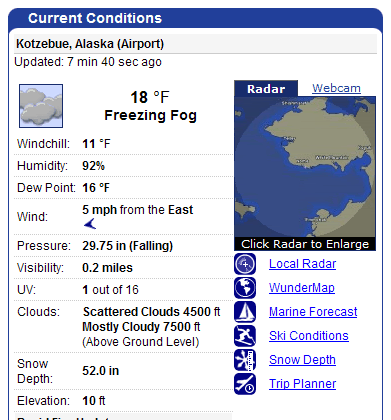Screen dimensions: 391x420
Task: Click the Kotzebue, Alaska (Airport) station title
Action: 90,44
